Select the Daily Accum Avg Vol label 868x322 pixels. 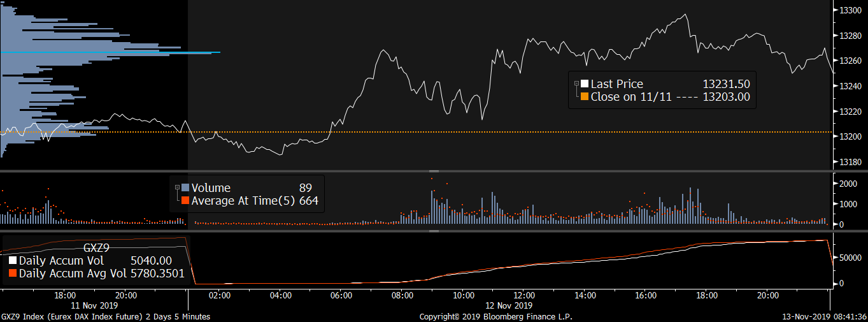(x=71, y=274)
